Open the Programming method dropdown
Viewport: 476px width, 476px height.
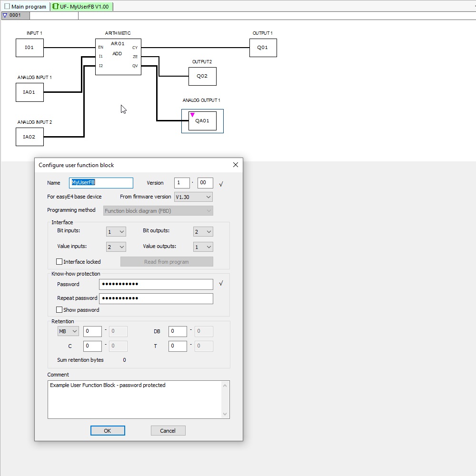(158, 211)
